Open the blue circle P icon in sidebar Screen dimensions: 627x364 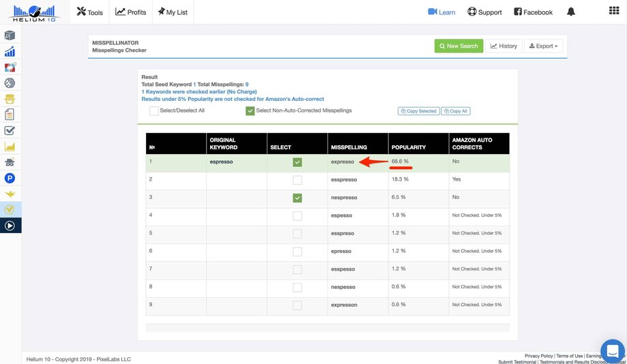click(10, 178)
